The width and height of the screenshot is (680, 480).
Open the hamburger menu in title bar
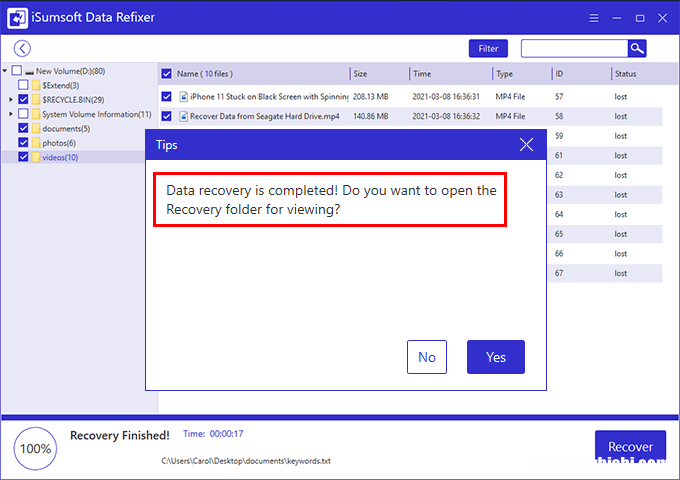click(x=594, y=18)
